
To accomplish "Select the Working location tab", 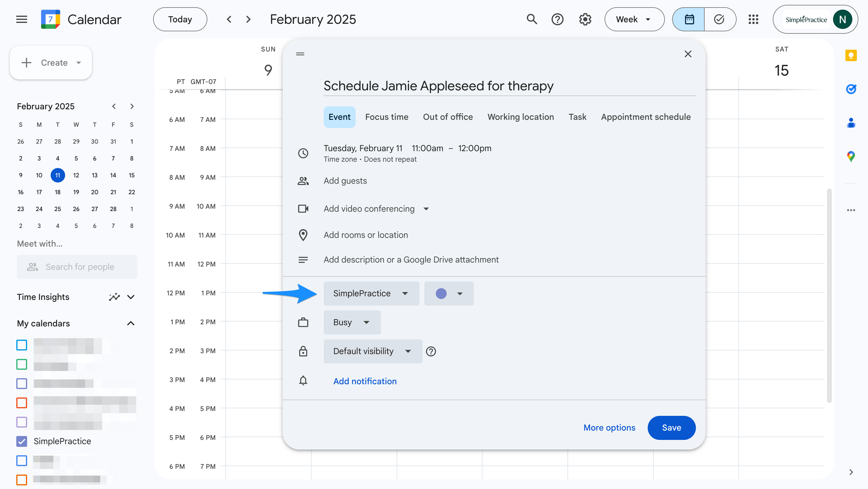I will click(520, 117).
